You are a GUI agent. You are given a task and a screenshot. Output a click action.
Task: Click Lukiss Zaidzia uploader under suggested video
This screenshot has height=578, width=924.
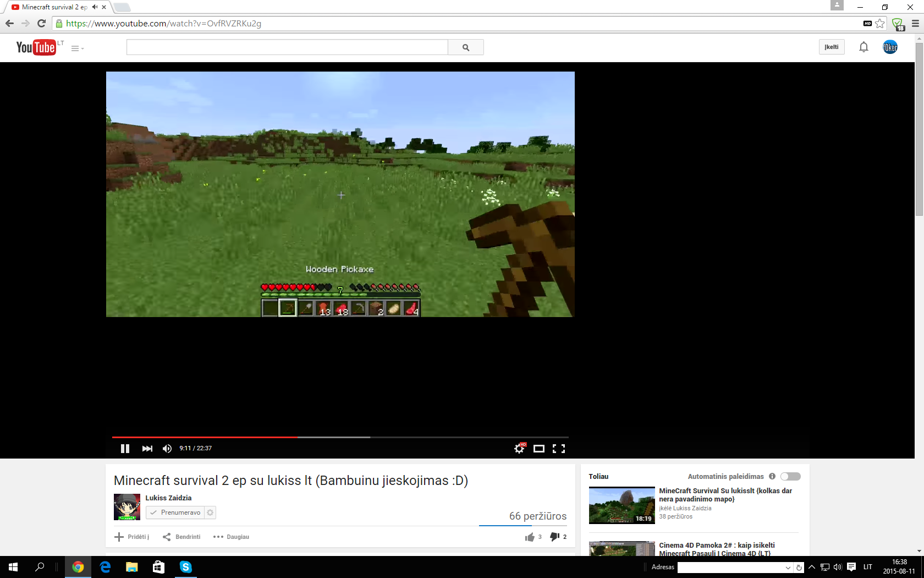(692, 509)
